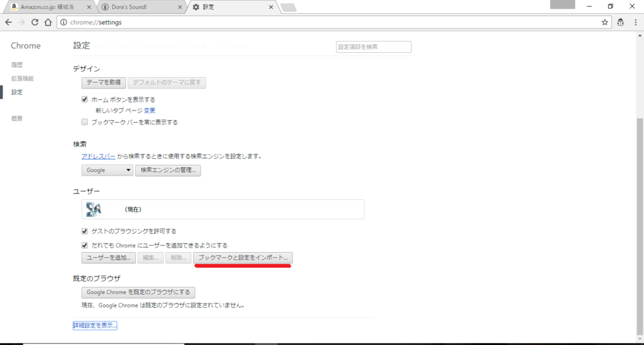Click the 削除 user button

178,258
